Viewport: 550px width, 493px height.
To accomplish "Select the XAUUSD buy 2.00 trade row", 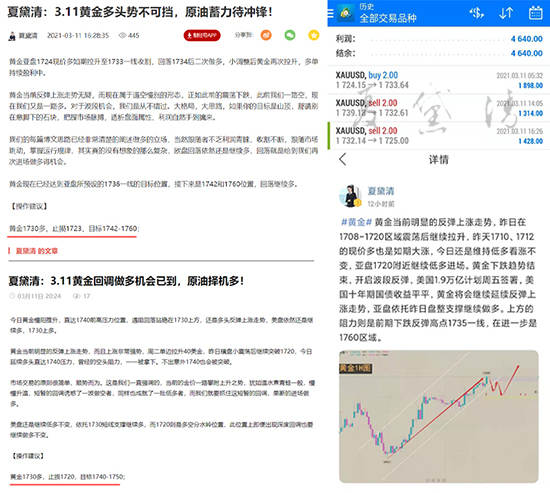I will tap(439, 80).
